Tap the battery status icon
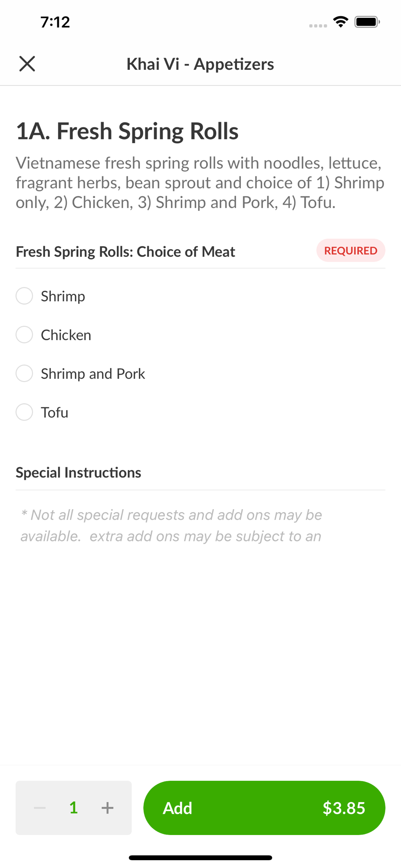The image size is (401, 868). click(x=367, y=22)
